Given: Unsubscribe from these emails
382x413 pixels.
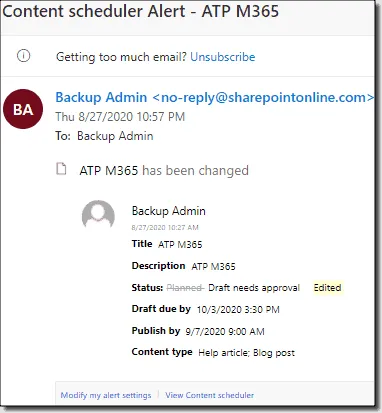Looking at the screenshot, I should pos(223,57).
